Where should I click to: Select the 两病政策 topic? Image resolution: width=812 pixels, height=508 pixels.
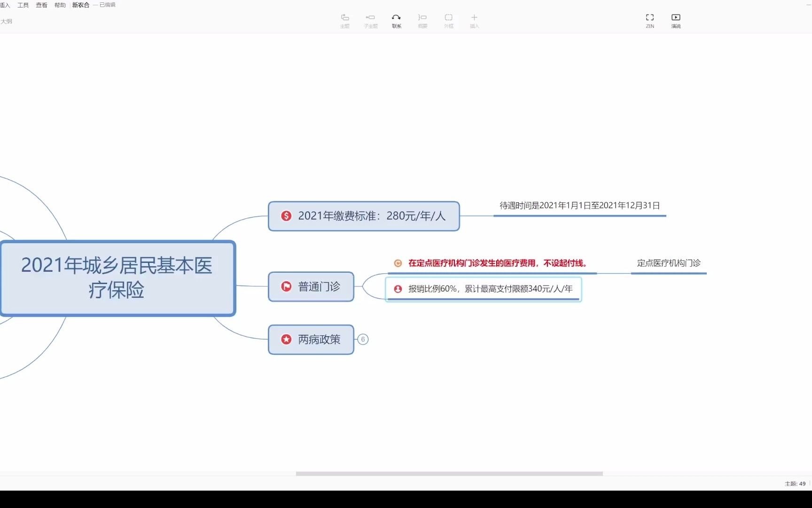tap(311, 339)
